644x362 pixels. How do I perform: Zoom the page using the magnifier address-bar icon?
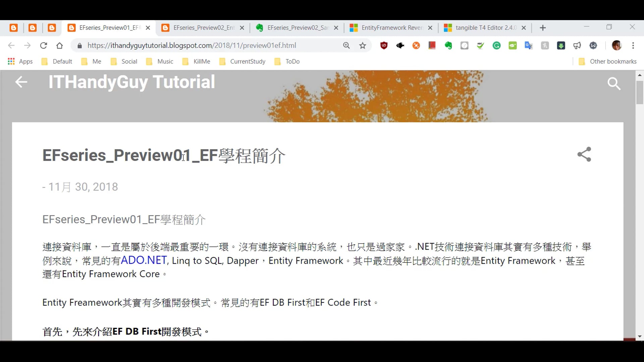tap(346, 45)
